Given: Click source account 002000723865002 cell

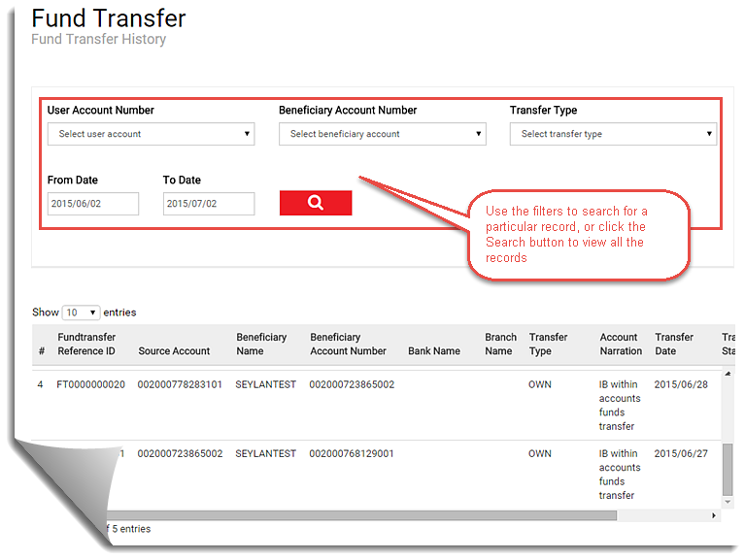Looking at the screenshot, I should coord(180,454).
